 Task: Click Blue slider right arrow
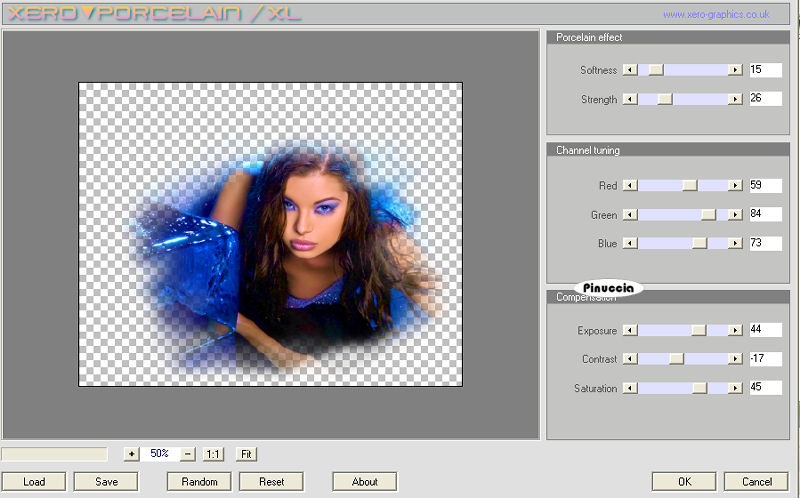coord(735,243)
